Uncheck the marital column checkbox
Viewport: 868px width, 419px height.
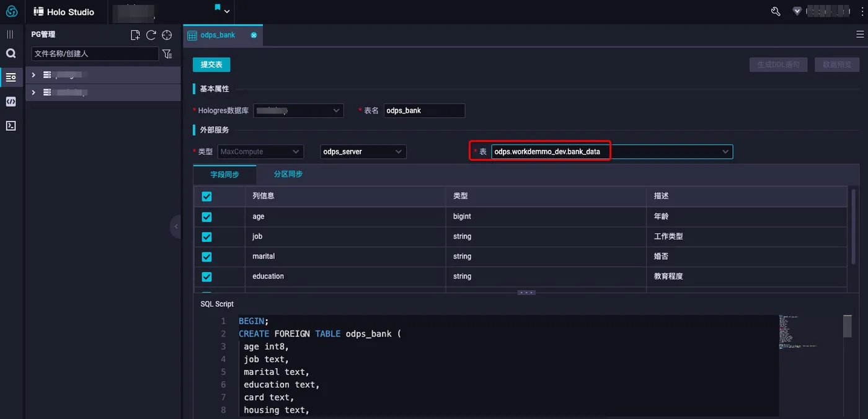click(206, 257)
